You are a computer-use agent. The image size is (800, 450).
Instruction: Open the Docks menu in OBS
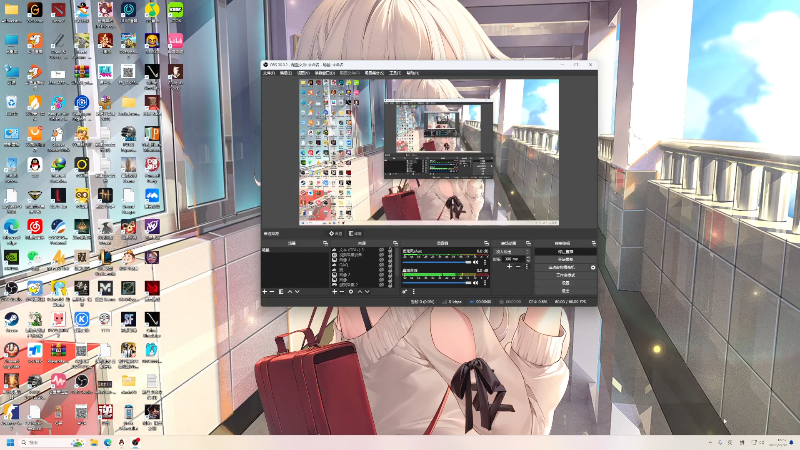pyautogui.click(x=324, y=73)
